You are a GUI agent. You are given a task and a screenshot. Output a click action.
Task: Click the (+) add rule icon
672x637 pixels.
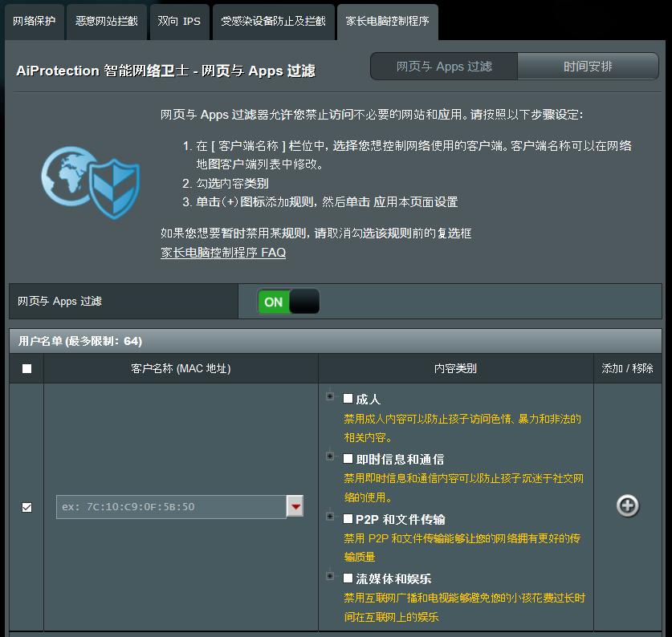[627, 505]
